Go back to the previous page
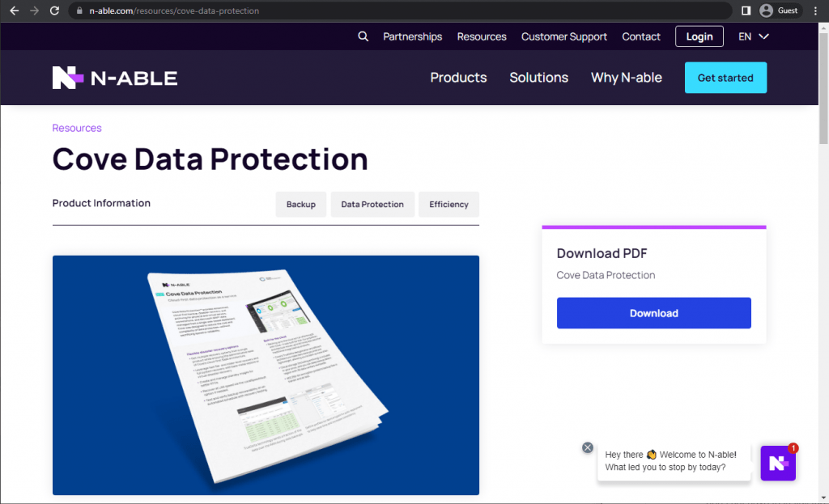 tap(15, 11)
